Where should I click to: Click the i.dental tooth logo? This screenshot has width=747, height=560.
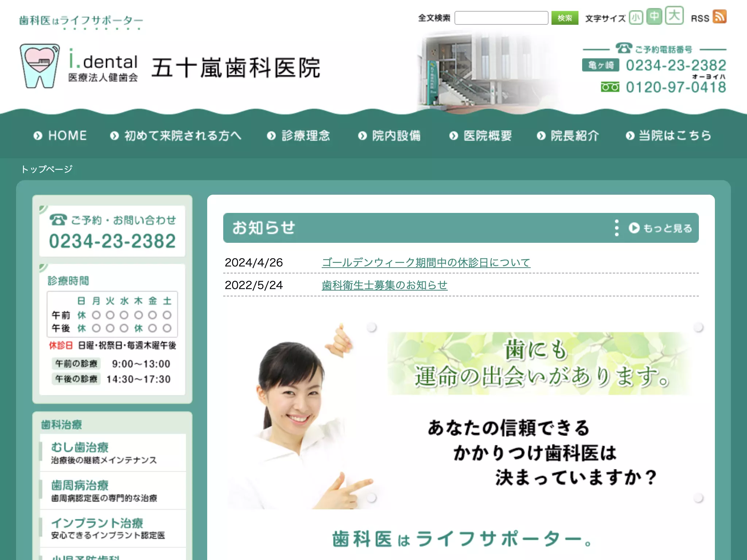39,66
